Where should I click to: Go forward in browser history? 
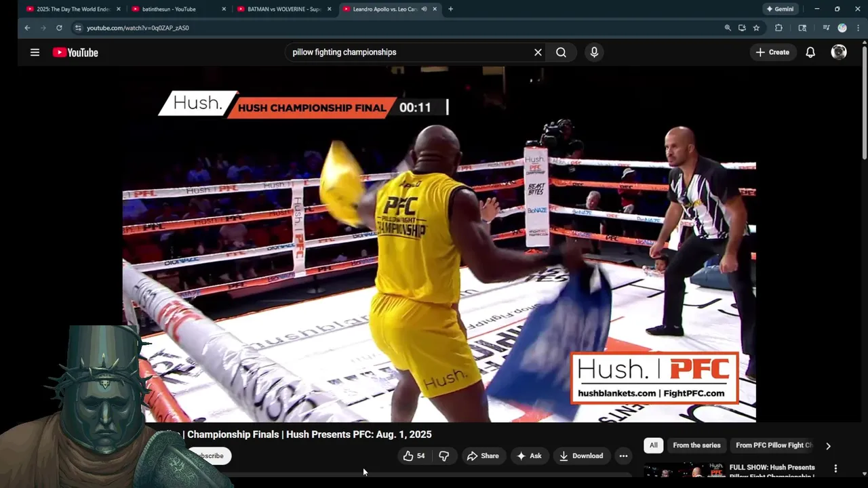click(x=43, y=28)
